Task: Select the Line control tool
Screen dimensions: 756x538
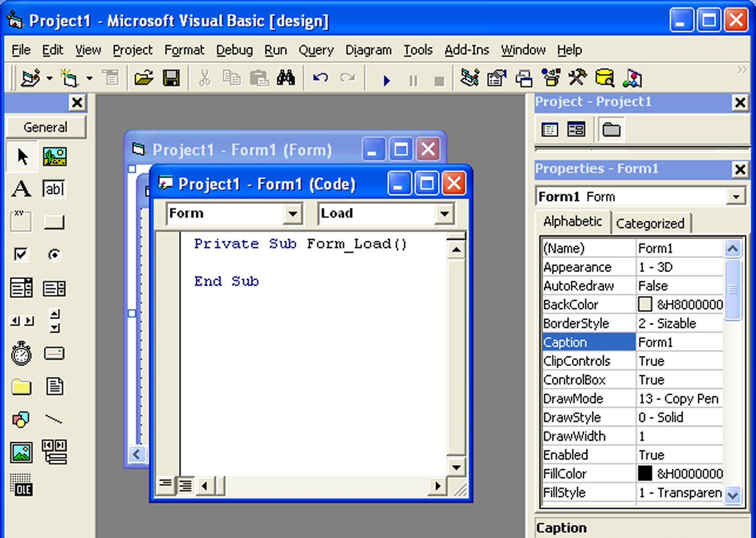Action: (x=54, y=419)
